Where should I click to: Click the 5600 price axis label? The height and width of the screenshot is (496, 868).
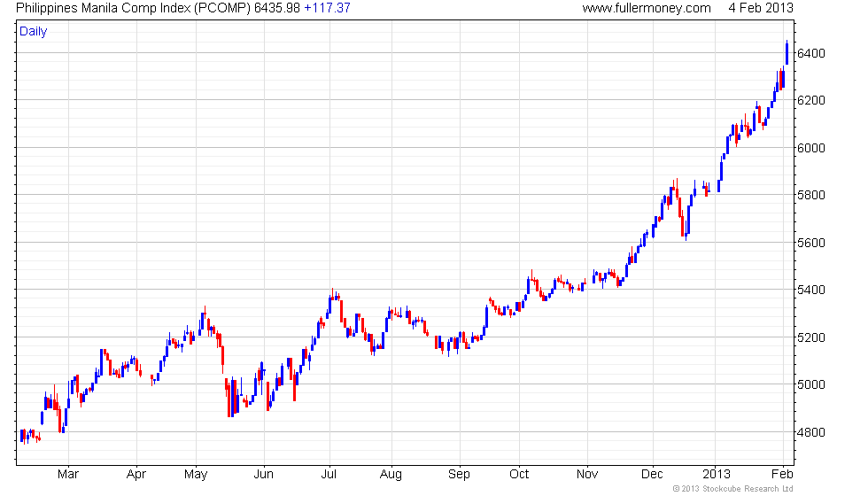[x=811, y=243]
